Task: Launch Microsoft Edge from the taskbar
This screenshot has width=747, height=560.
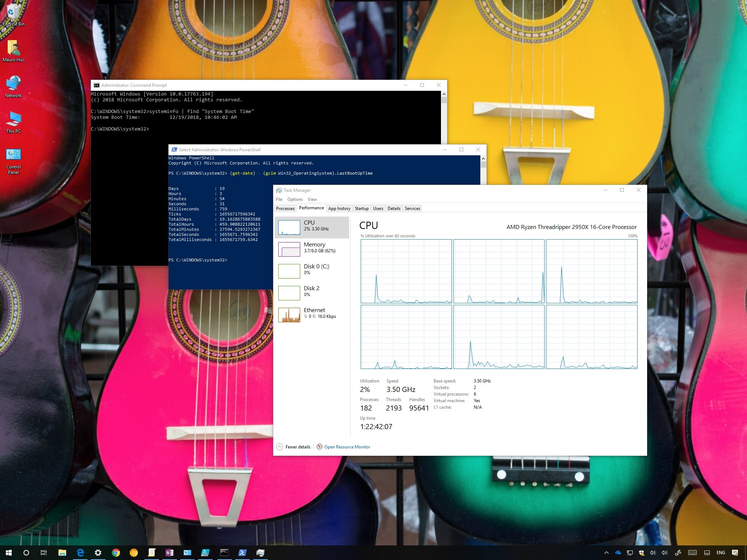Action: (x=80, y=553)
